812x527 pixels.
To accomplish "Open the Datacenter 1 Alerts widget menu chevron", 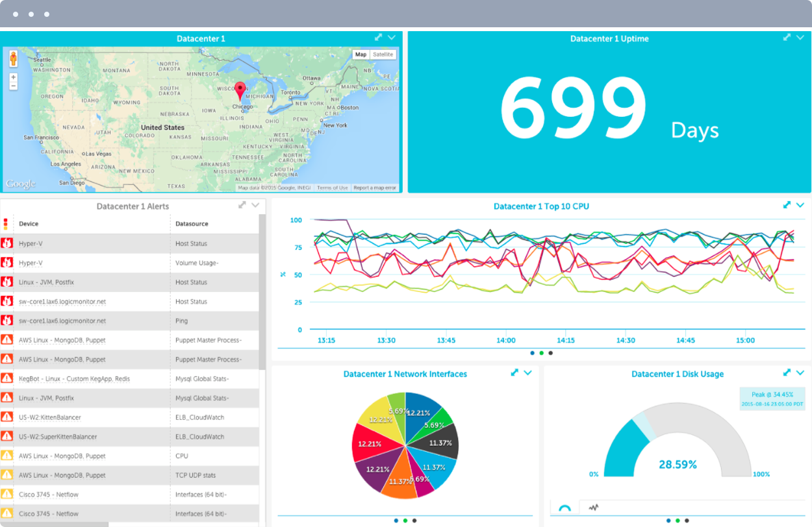I will click(255, 205).
